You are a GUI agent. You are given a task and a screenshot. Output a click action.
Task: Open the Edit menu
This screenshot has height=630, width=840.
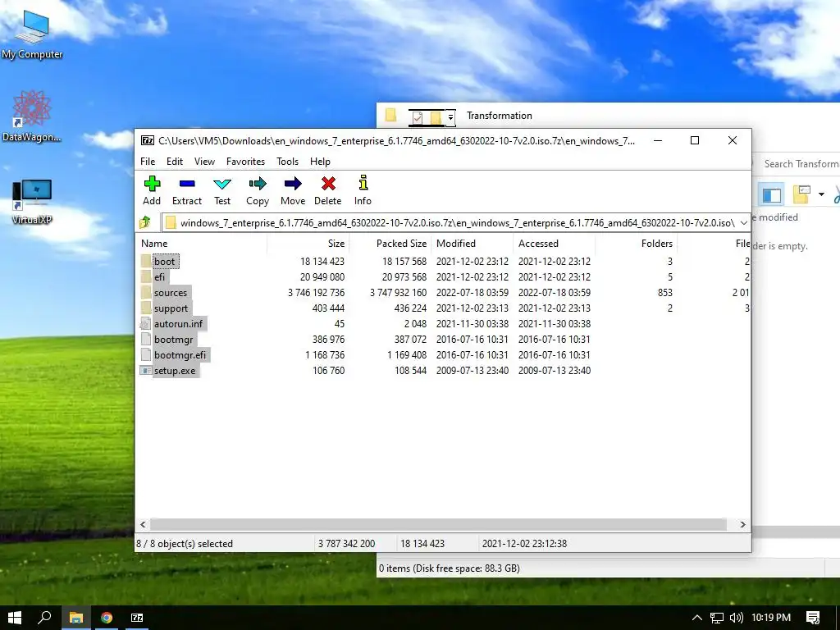(x=175, y=162)
